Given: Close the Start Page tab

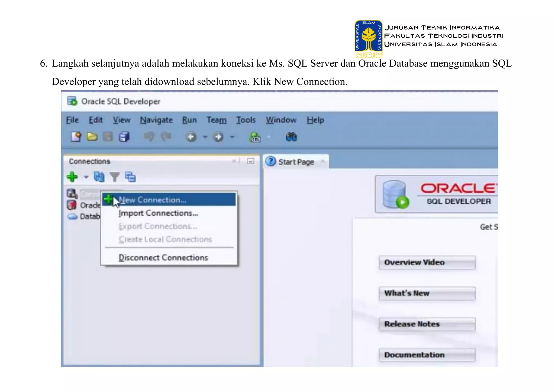Looking at the screenshot, I should (323, 161).
